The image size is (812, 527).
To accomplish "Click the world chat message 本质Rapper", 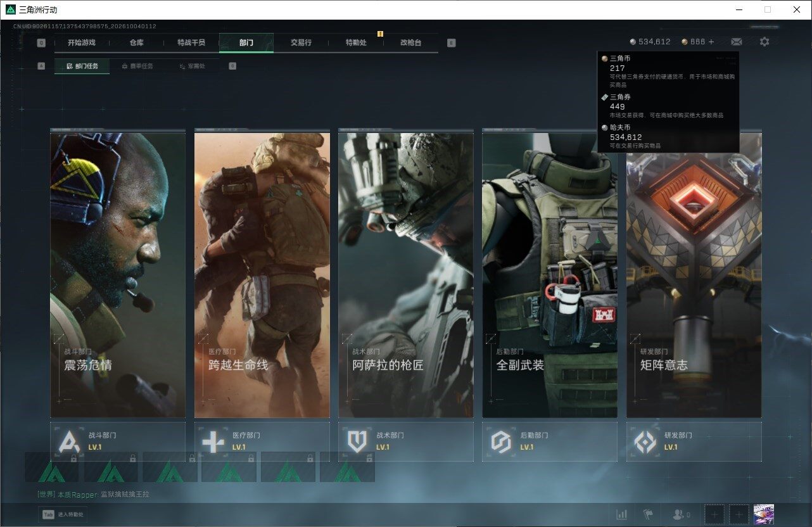I will click(93, 494).
